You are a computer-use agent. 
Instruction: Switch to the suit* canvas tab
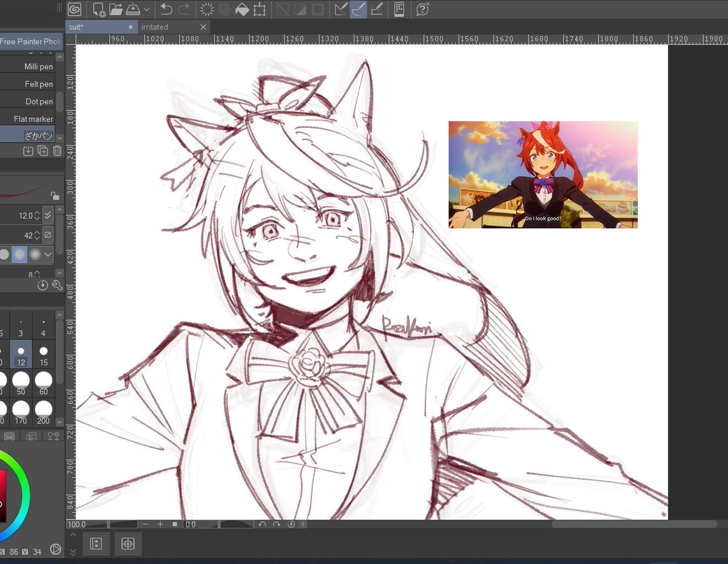point(102,27)
